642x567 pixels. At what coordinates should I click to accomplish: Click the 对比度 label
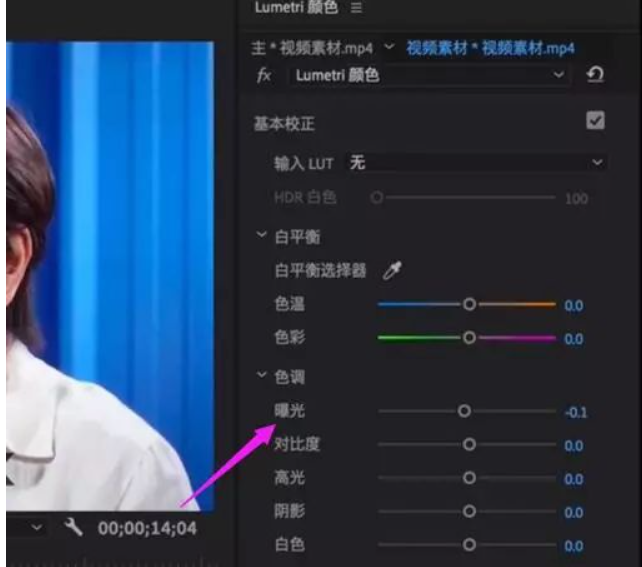[297, 444]
